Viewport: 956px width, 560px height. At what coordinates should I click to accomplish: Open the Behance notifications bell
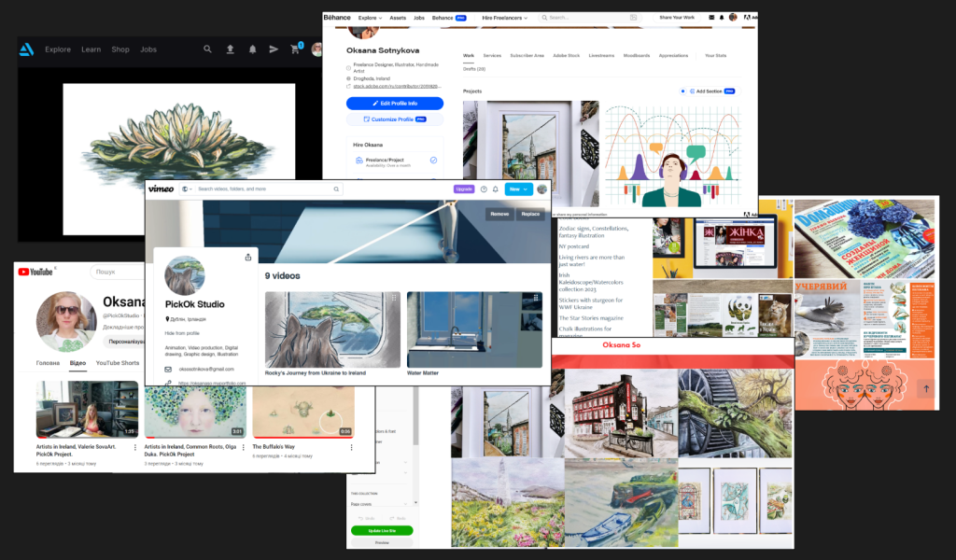(x=722, y=17)
